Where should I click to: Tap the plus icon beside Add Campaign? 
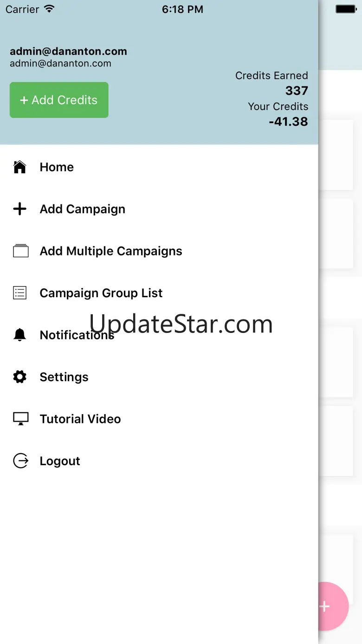pos(19,209)
